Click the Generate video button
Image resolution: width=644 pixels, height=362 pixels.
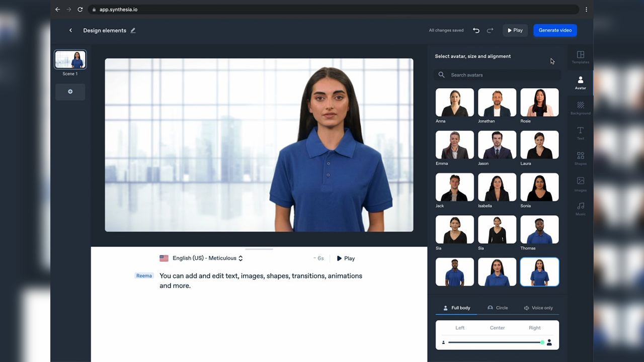tap(555, 30)
